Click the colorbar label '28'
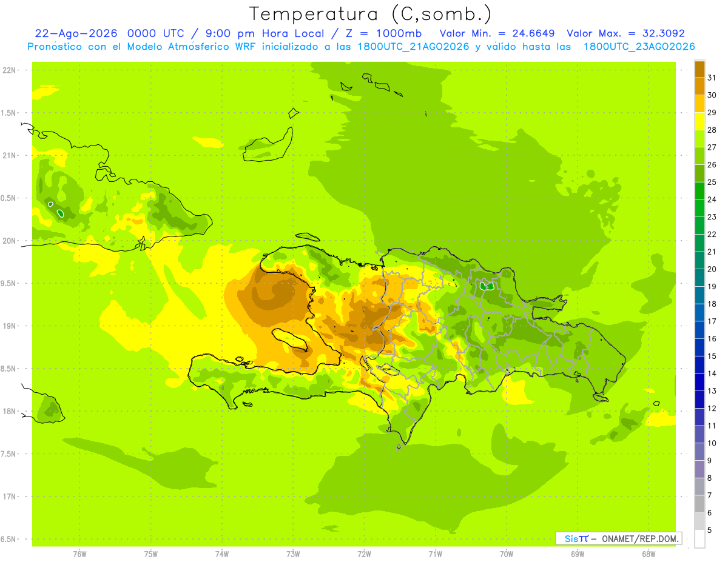Image resolution: width=728 pixels, height=562 pixels. [712, 130]
